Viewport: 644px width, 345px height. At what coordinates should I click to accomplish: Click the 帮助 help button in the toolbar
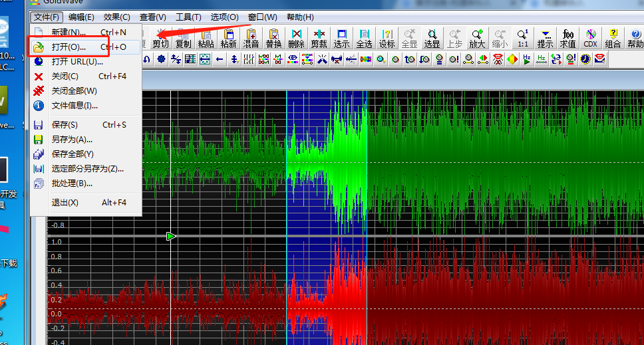[x=635, y=38]
